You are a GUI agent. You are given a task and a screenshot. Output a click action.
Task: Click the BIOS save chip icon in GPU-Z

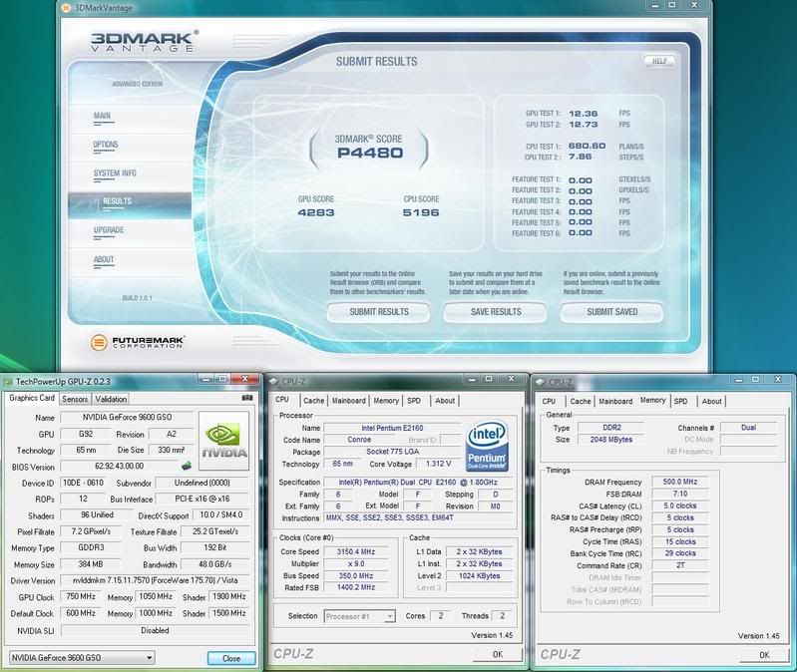click(187, 466)
